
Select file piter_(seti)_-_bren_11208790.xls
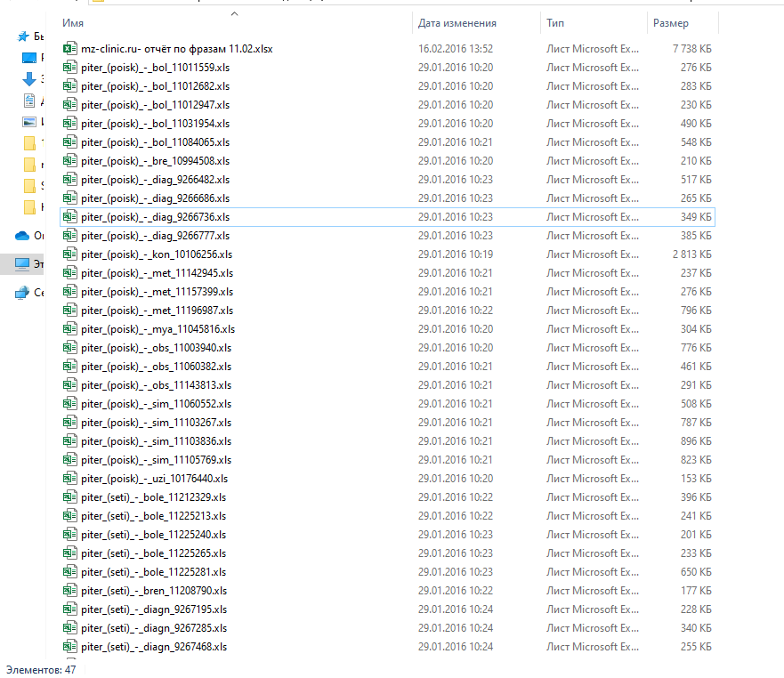[153, 591]
